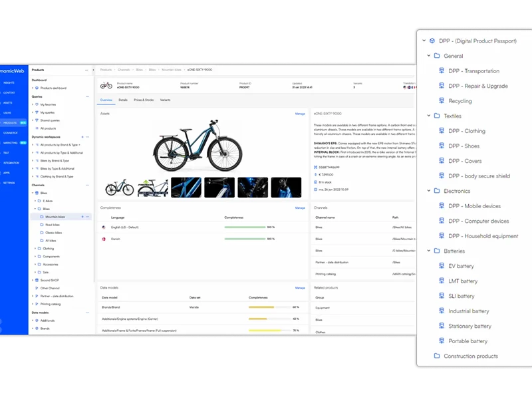Viewport: 532px width, 399px height.
Task: Click the Second SHOP channel icon
Action: pyautogui.click(x=37, y=280)
